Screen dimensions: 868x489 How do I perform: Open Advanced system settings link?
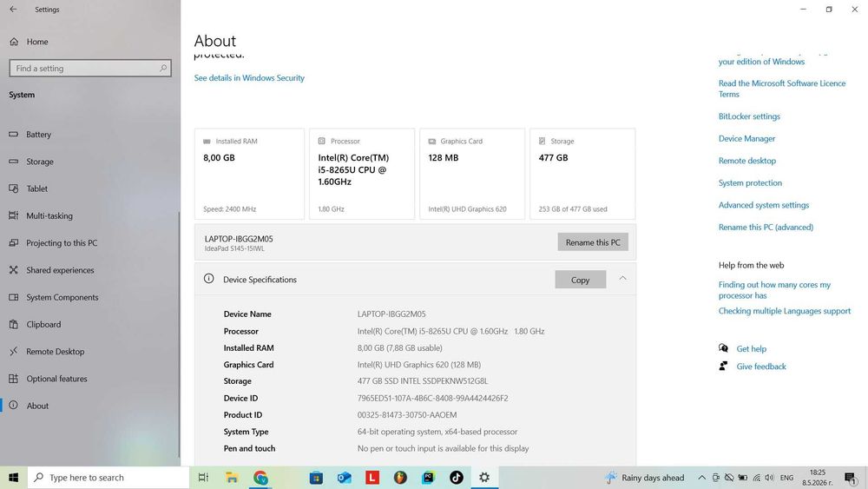pos(763,205)
